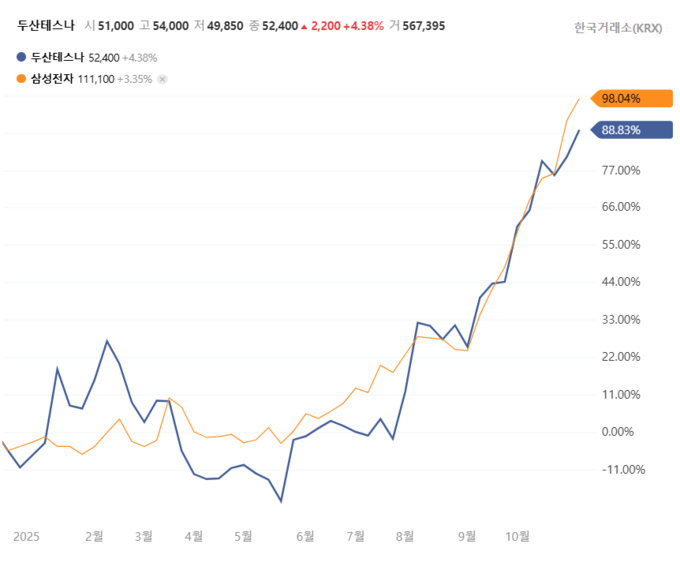The image size is (680, 570).
Task: Jump to 6월 on the time axis
Action: tap(305, 536)
